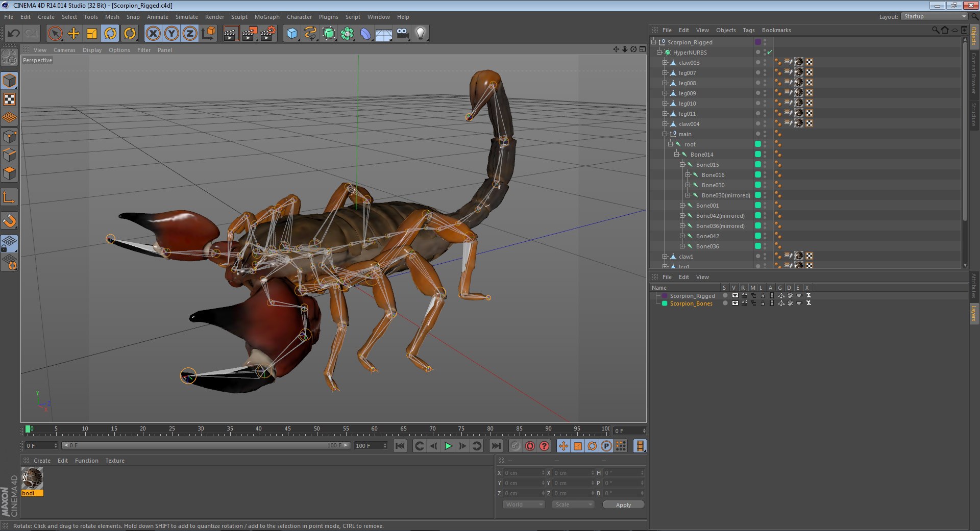Viewport: 980px width, 531px height.
Task: Collapse the main null node
Action: (665, 134)
